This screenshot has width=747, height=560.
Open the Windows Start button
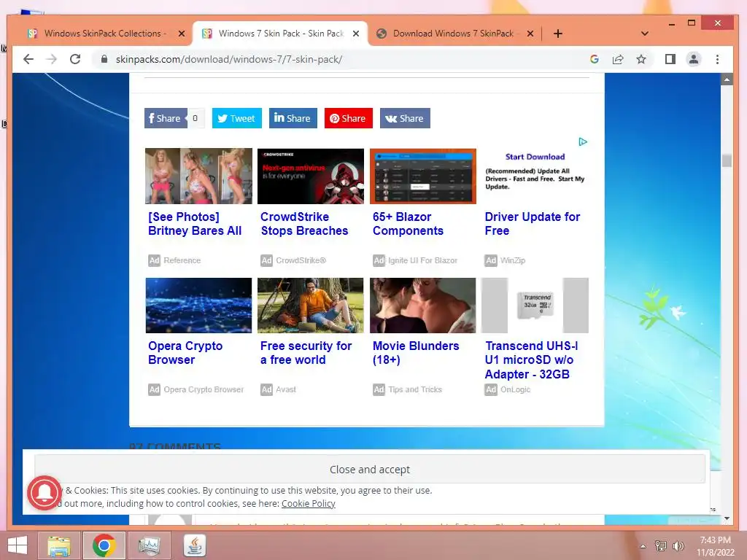(x=18, y=545)
